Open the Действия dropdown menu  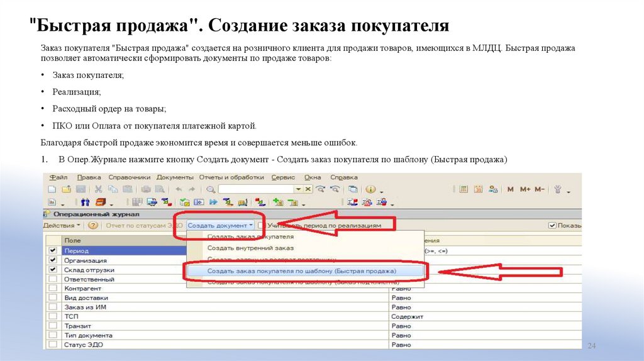pyautogui.click(x=62, y=226)
